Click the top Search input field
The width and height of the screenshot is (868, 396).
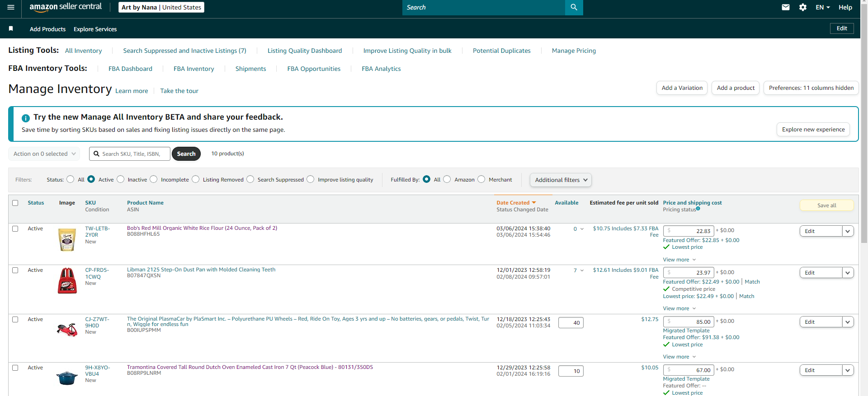pyautogui.click(x=484, y=7)
